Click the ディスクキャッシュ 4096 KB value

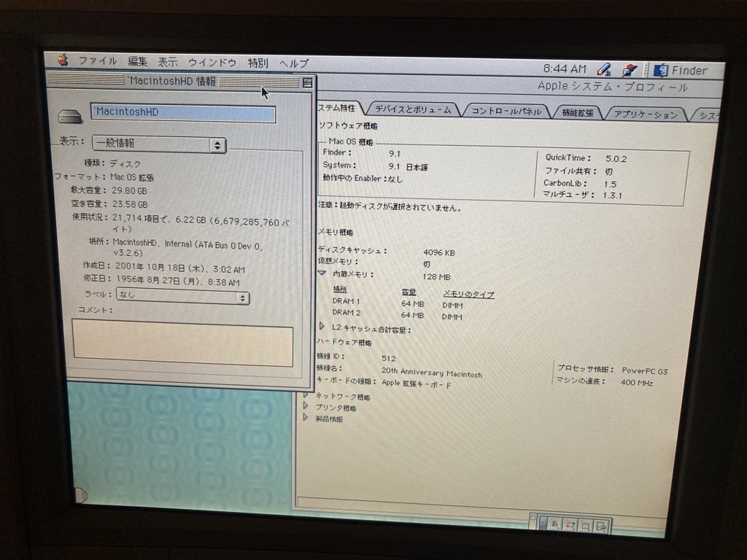point(438,252)
